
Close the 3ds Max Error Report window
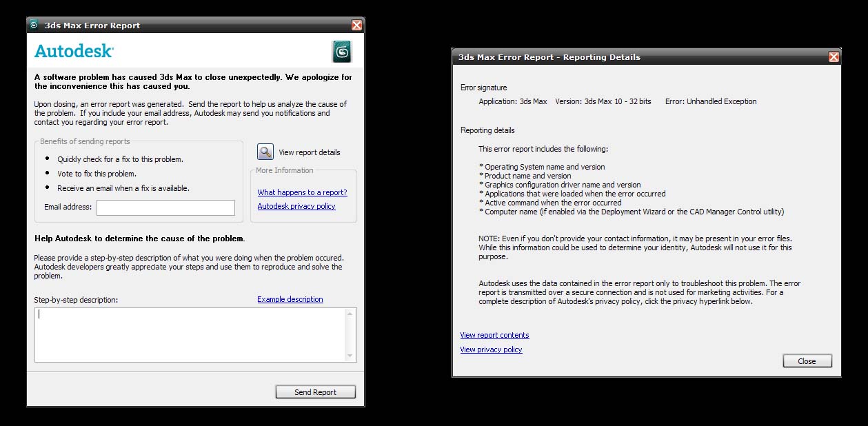pos(356,25)
